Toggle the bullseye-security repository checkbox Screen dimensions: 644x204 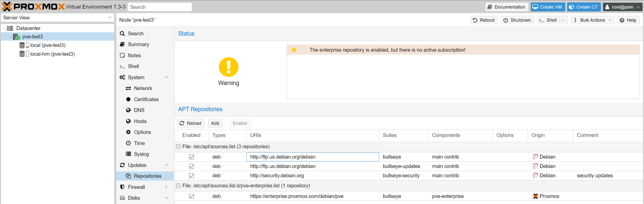point(192,176)
